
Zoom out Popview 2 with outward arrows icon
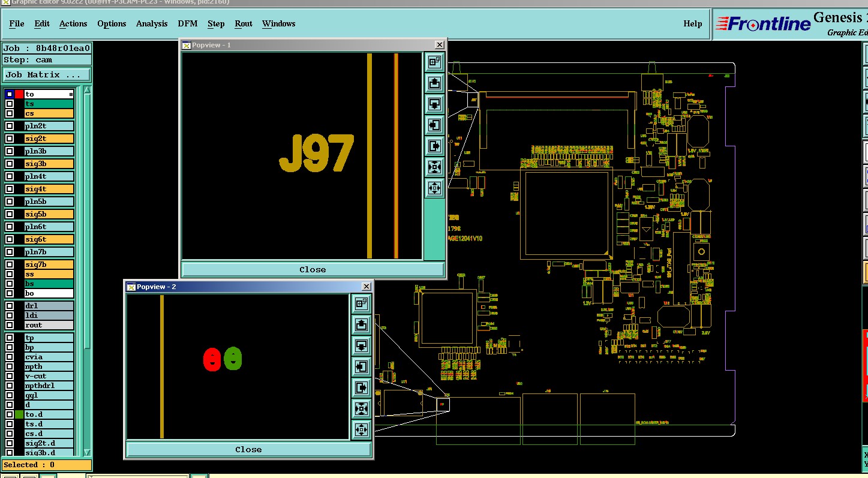tap(361, 429)
